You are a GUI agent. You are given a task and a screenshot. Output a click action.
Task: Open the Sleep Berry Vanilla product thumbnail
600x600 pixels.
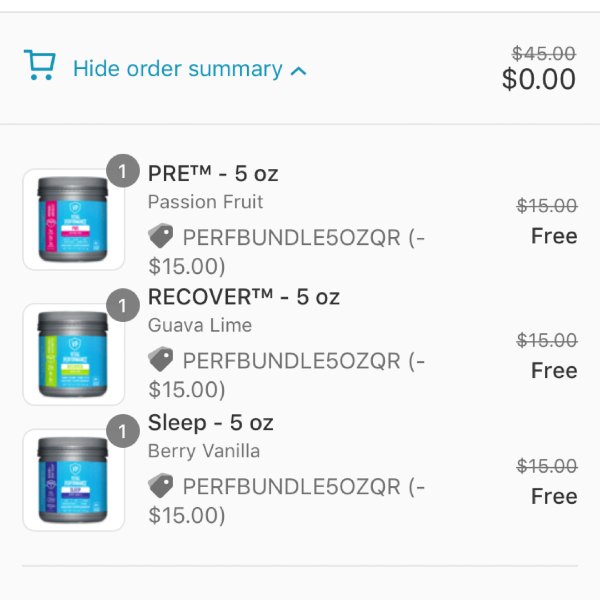click(x=73, y=480)
